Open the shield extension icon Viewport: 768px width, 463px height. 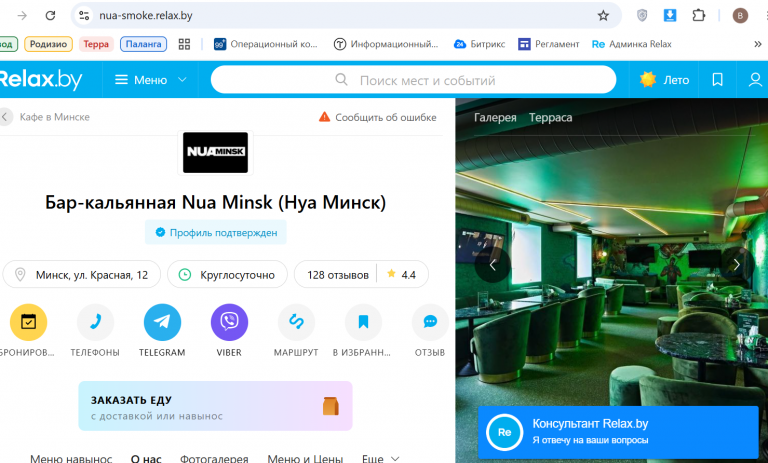642,16
